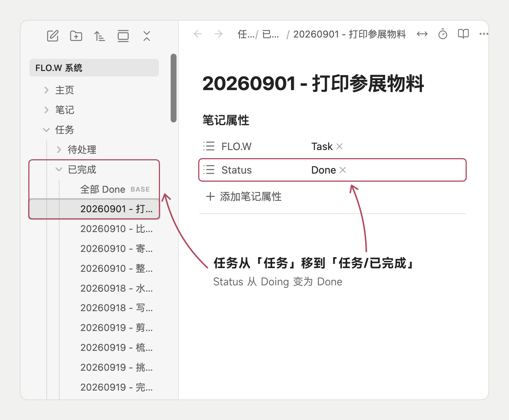The width and height of the screenshot is (509, 420).
Task: Click the Done value in the Status property
Action: (x=324, y=170)
